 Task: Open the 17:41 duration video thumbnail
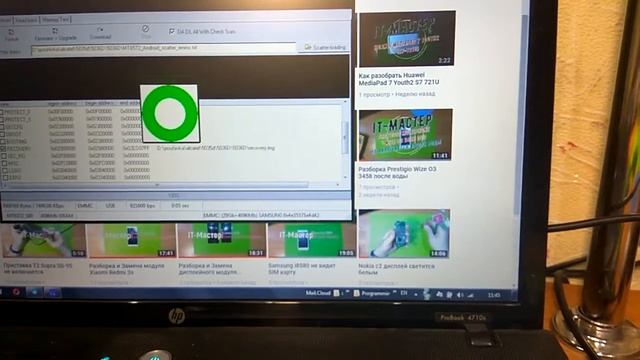pos(132,241)
